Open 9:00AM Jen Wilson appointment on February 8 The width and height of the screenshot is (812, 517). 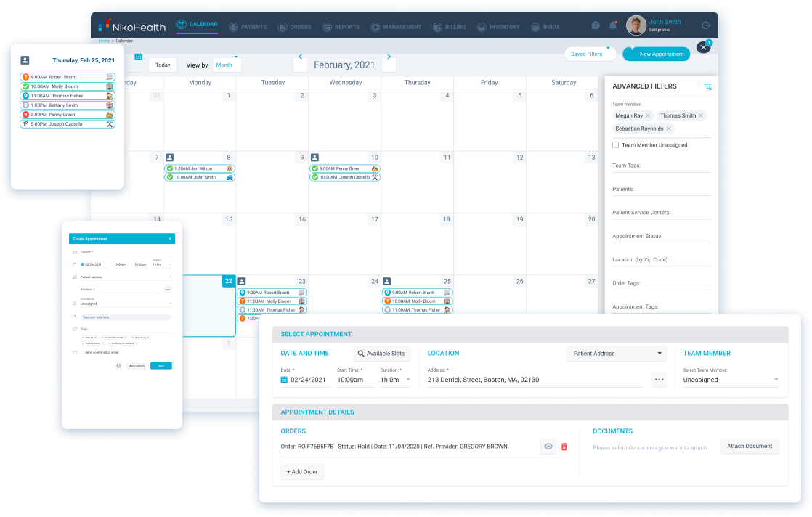click(x=200, y=168)
